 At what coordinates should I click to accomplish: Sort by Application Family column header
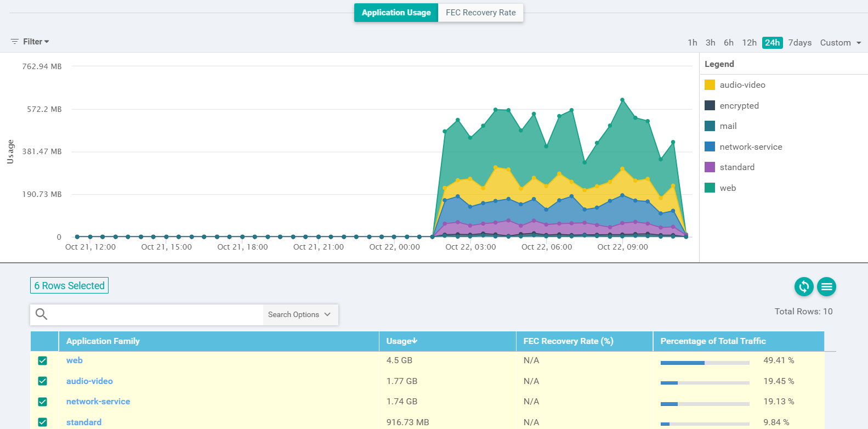pos(219,341)
